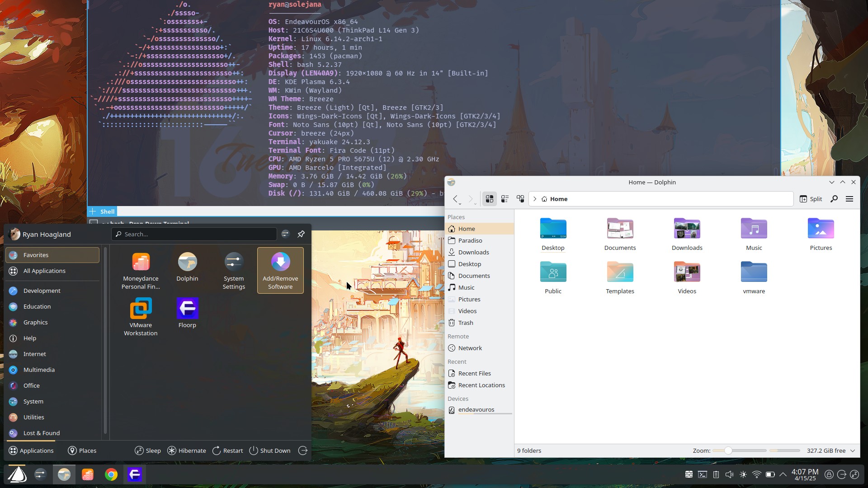
Task: Open Recent Files in Dolphin sidebar
Action: tap(479, 373)
